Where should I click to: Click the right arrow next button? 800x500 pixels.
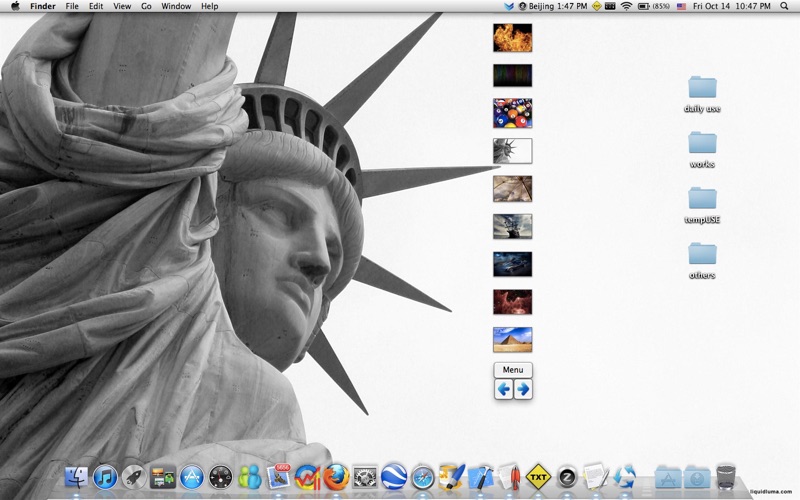click(x=522, y=389)
